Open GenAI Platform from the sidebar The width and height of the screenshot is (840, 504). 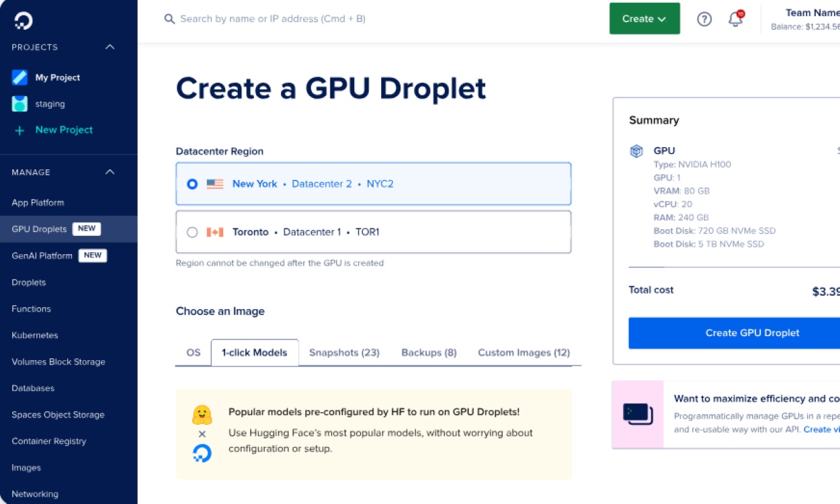42,255
